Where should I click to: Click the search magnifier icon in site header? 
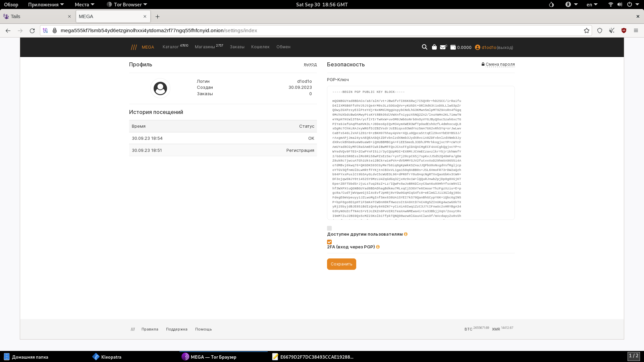pos(424,47)
